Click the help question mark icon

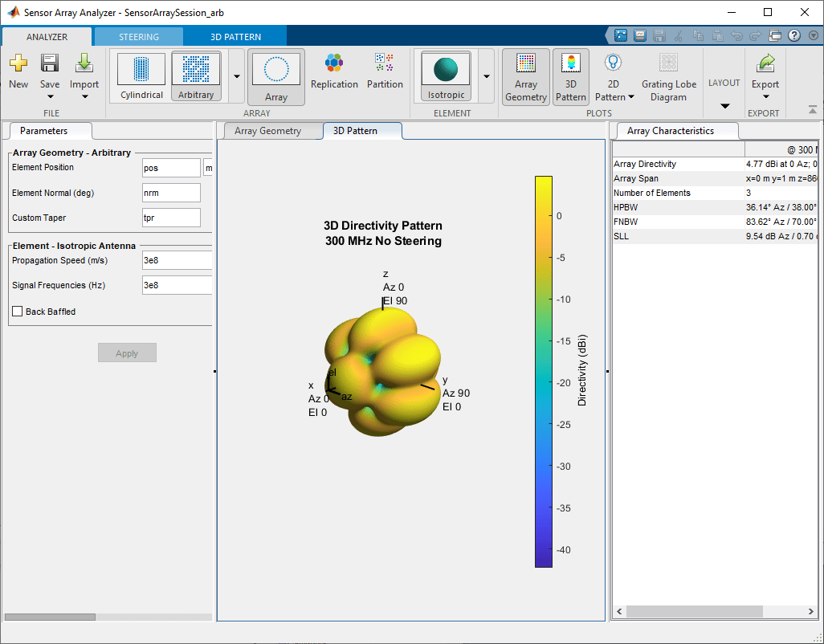tap(793, 35)
